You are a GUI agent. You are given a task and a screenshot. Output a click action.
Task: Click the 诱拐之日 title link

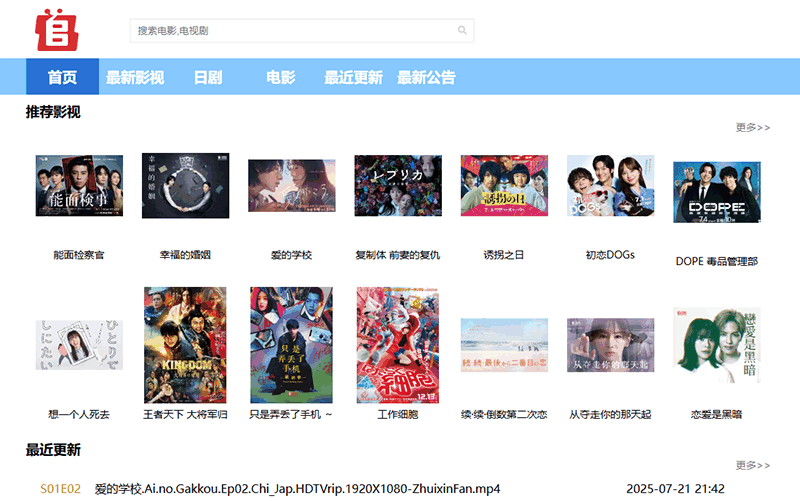point(504,255)
